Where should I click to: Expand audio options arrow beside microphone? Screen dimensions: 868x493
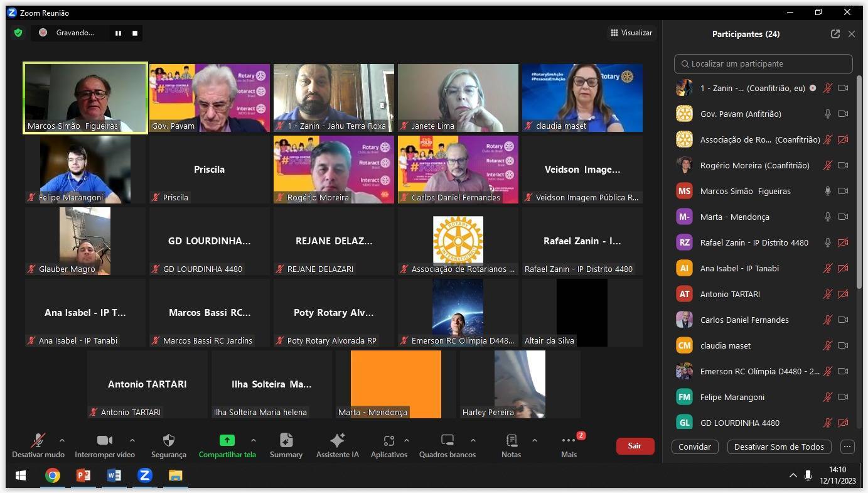click(x=62, y=440)
